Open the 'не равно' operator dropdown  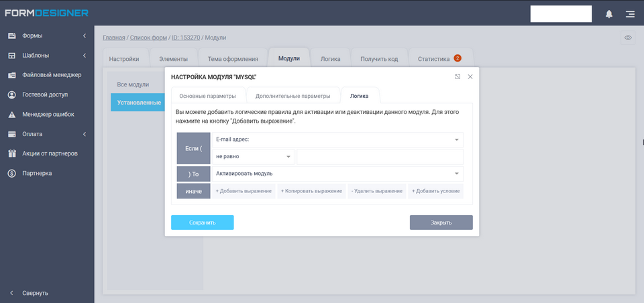[254, 156]
